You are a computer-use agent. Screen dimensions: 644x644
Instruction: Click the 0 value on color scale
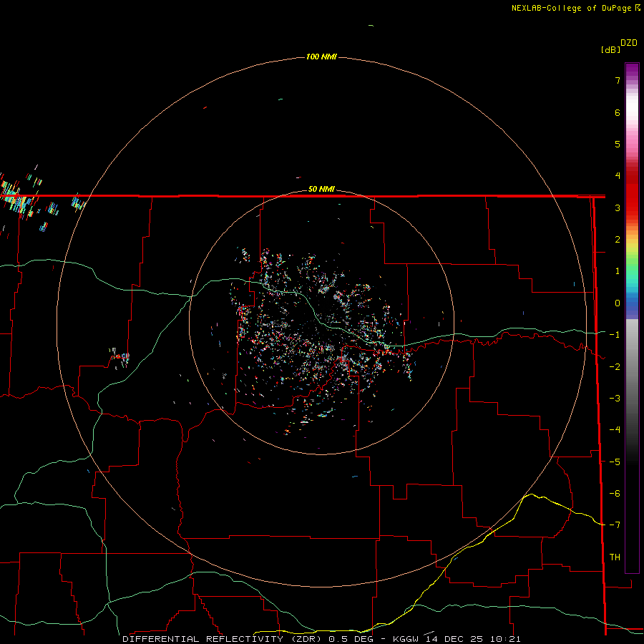pos(618,303)
